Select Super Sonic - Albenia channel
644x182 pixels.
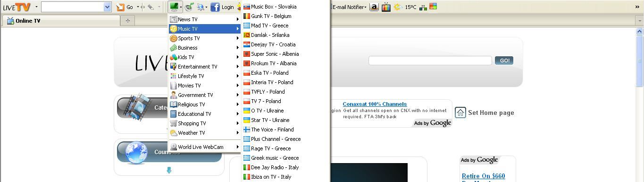coord(285,54)
